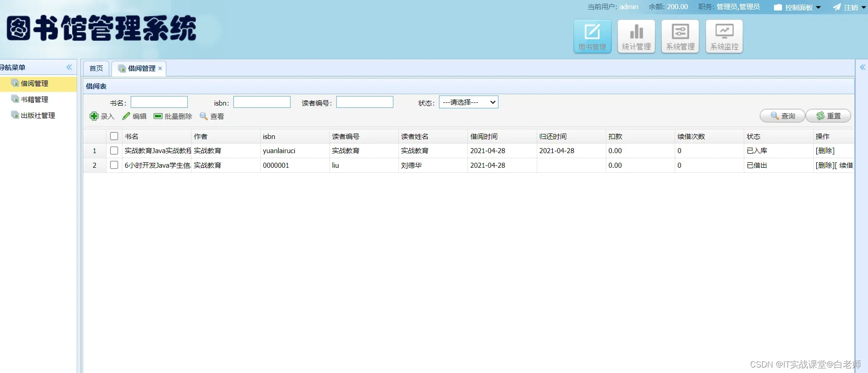868x373 pixels.
Task: Click the 控制面板 folder icon
Action: click(778, 7)
